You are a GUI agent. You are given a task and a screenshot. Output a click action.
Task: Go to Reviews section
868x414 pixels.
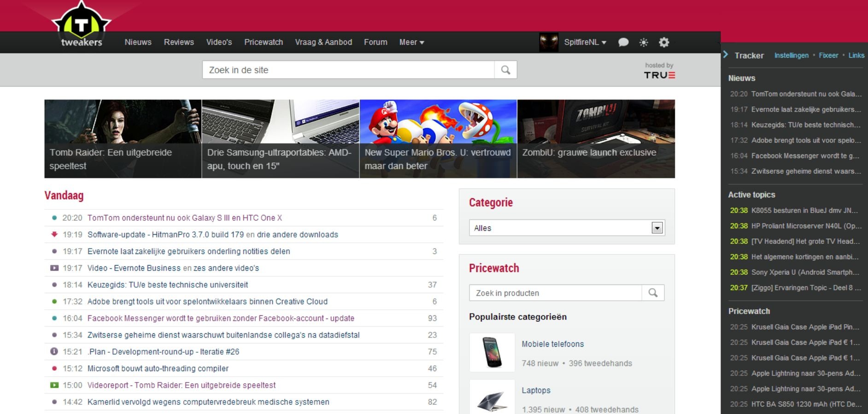pyautogui.click(x=179, y=42)
